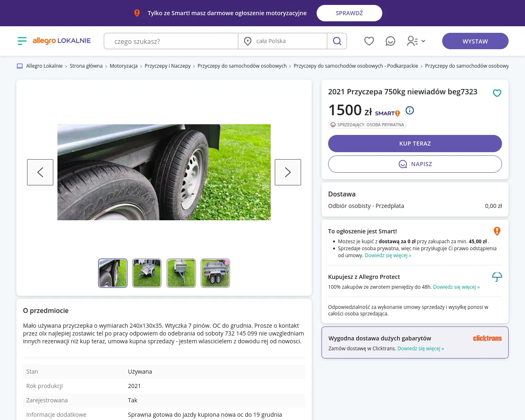
Task: Click the 'cała Polska' location field
Action: [x=283, y=41]
